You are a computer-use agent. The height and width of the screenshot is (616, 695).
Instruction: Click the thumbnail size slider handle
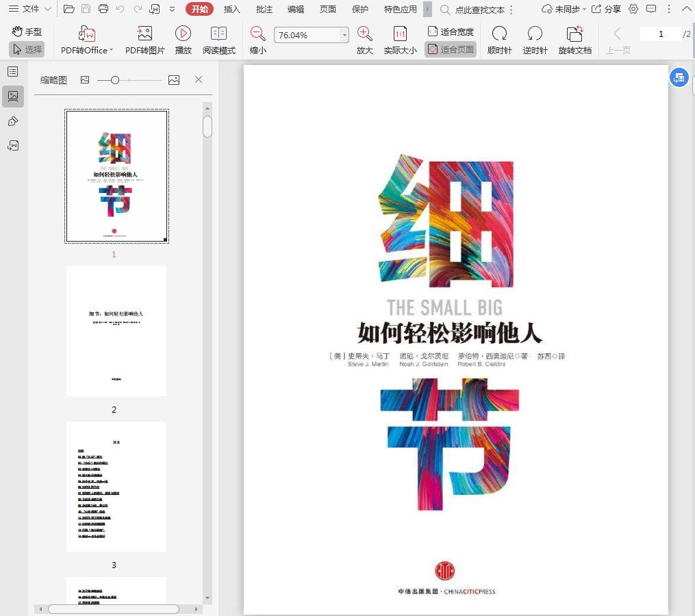(115, 80)
